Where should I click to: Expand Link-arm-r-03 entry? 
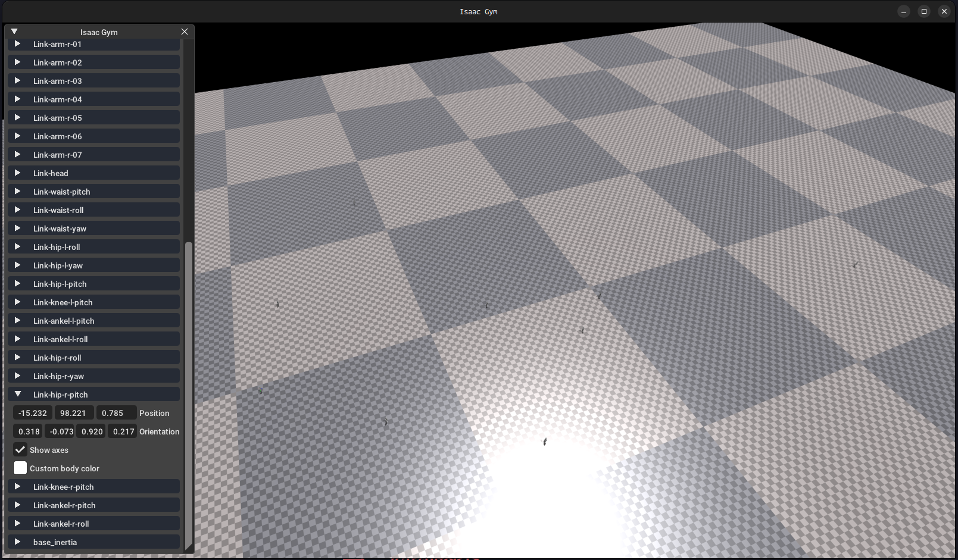pyautogui.click(x=93, y=81)
